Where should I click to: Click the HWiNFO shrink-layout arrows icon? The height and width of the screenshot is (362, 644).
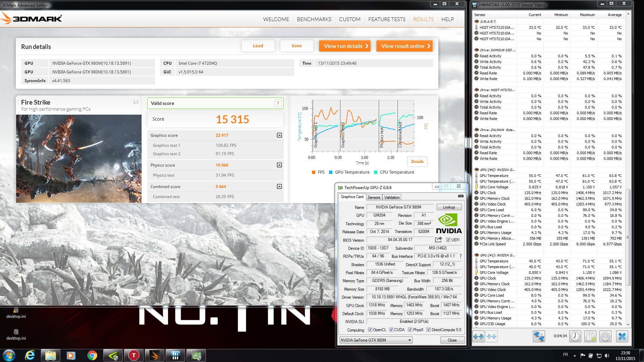point(492,336)
